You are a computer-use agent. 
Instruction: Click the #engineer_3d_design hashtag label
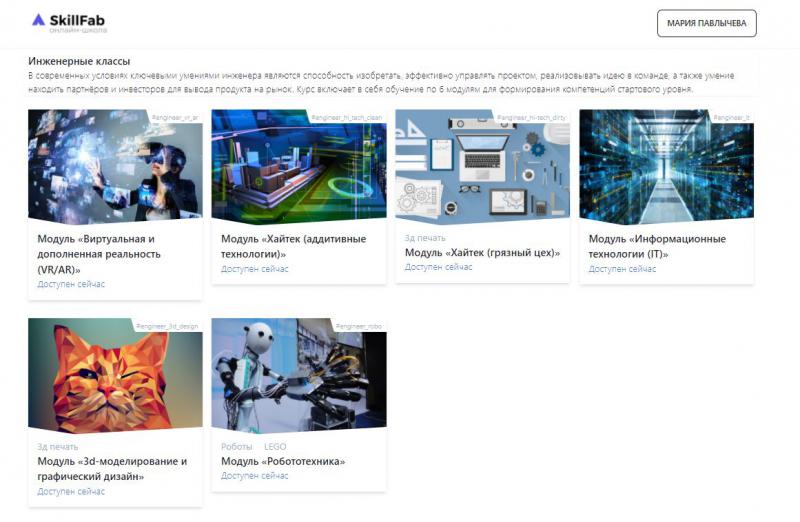167,326
